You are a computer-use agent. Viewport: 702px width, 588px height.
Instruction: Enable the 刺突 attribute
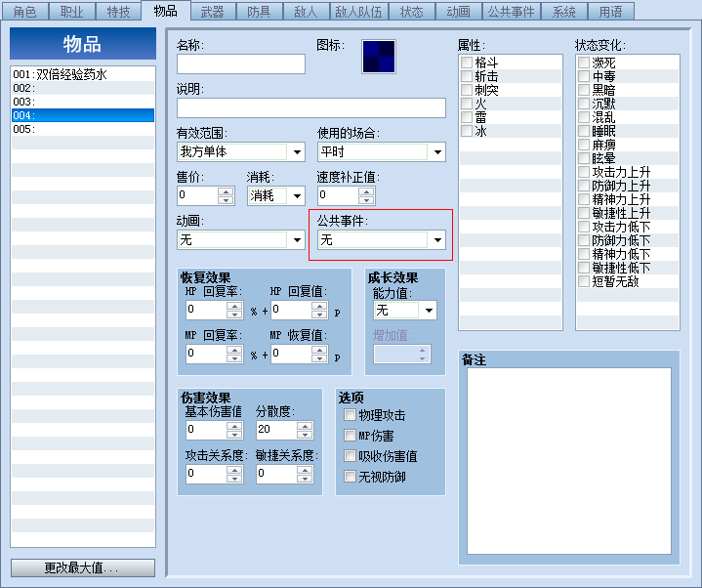pos(467,90)
